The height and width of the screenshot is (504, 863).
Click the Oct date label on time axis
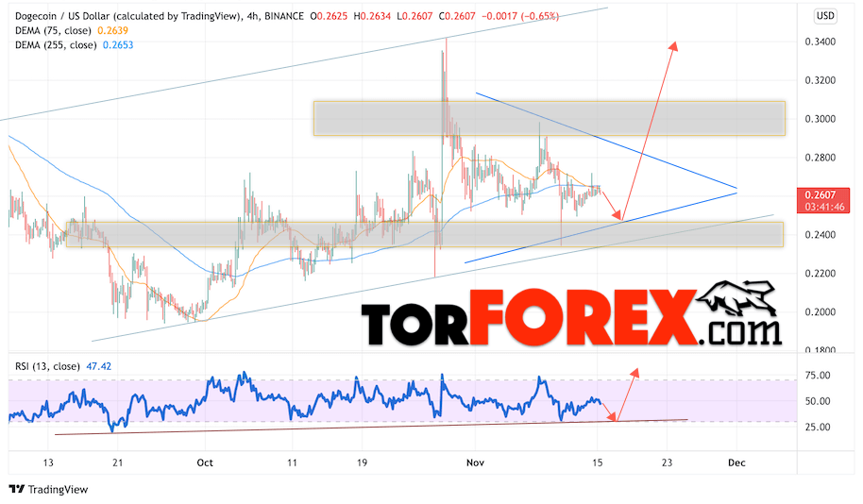pos(205,463)
